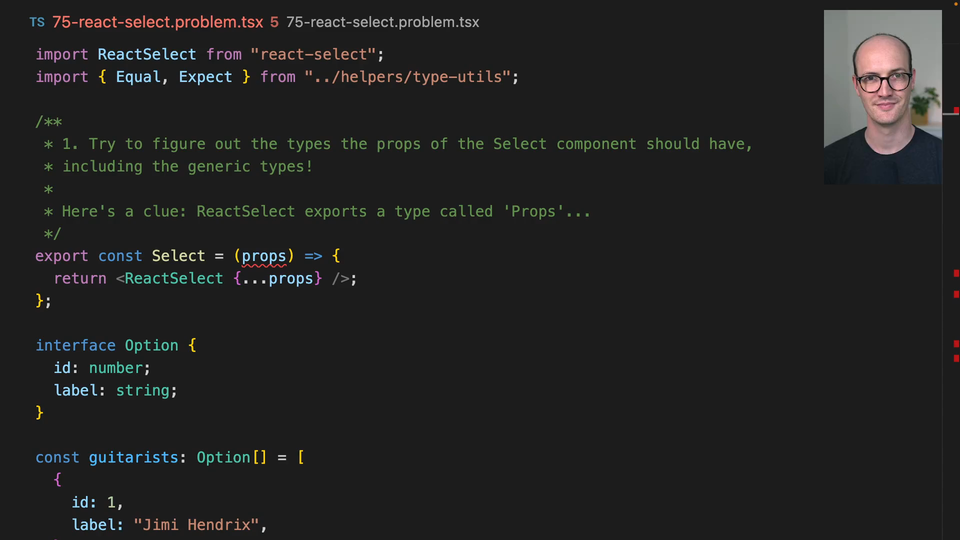Click the grey 75-react-select.problem.tsx breadcrumb

382,22
